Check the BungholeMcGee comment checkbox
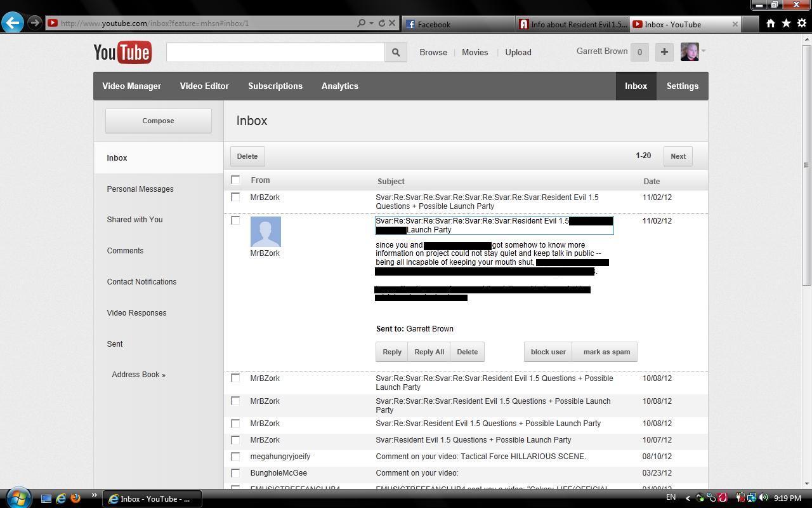This screenshot has width=812, height=508. pos(235,472)
